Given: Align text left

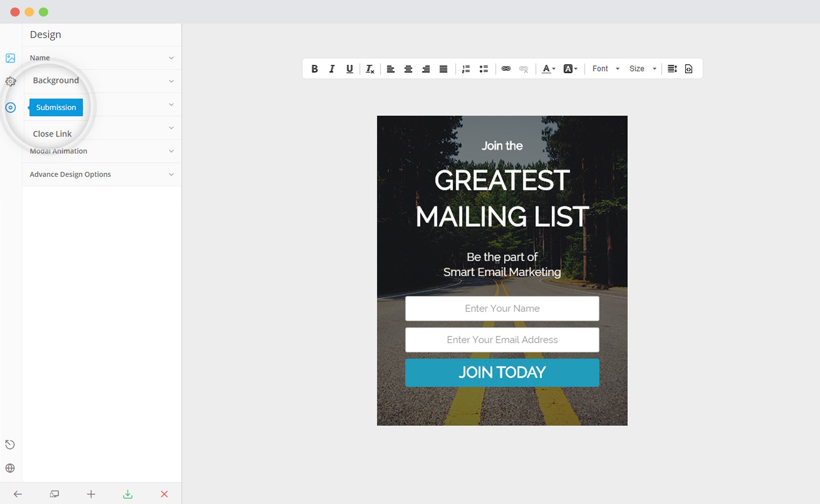Looking at the screenshot, I should (x=391, y=69).
